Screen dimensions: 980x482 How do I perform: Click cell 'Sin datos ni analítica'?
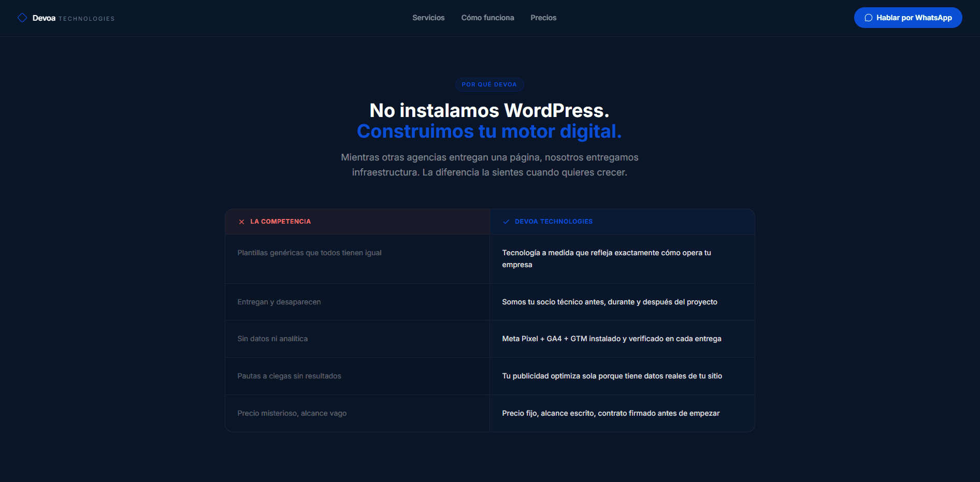tap(357, 339)
